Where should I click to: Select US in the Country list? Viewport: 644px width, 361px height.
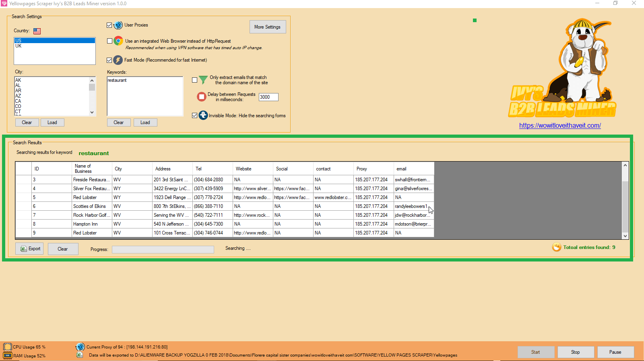click(55, 41)
